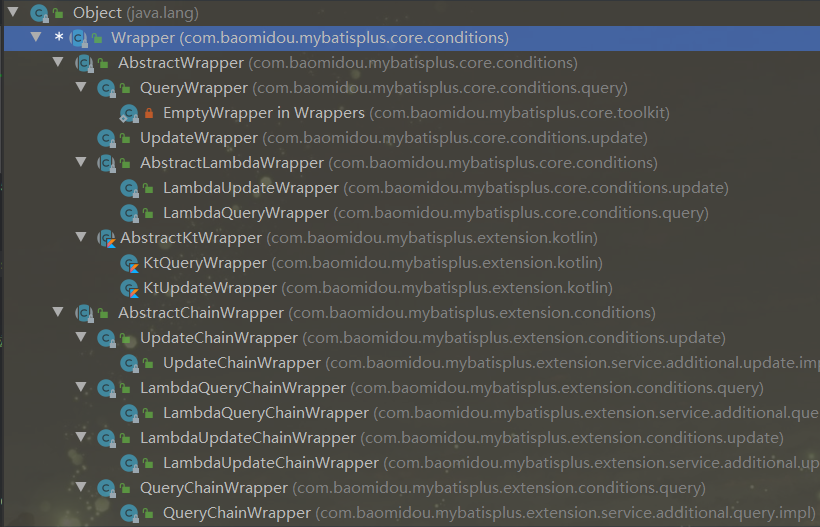This screenshot has width=820, height=527.
Task: Click the class icon beside conditions.query QueryChainWrapper
Action: pos(107,489)
